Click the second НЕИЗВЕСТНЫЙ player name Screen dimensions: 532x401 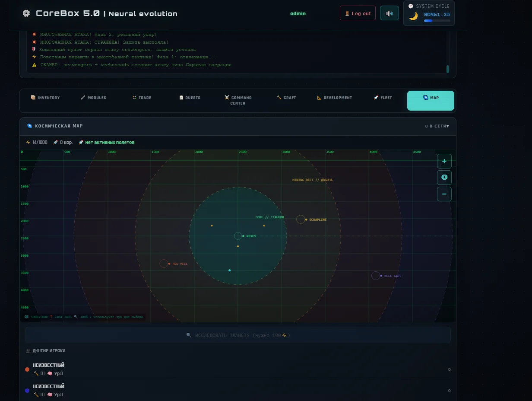[x=48, y=386]
